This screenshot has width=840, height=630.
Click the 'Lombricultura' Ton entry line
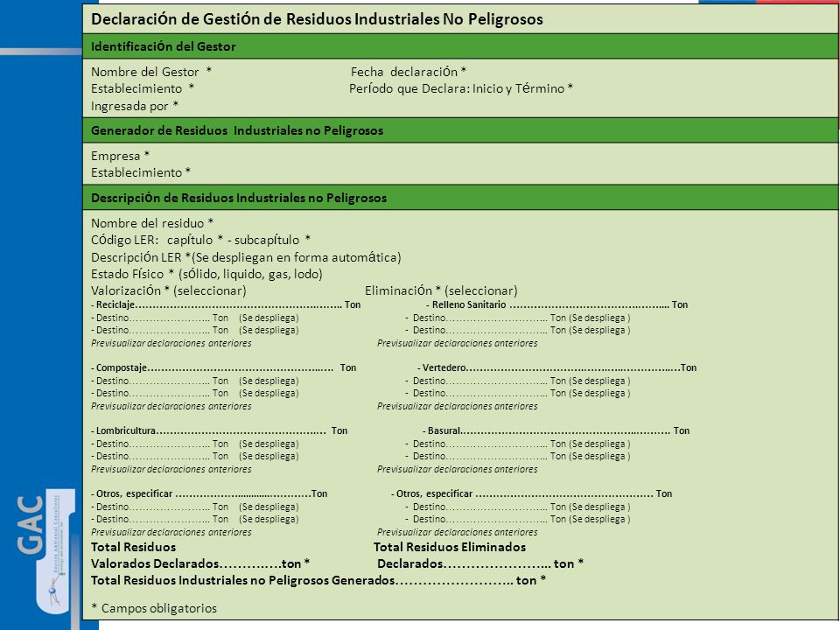click(x=219, y=430)
